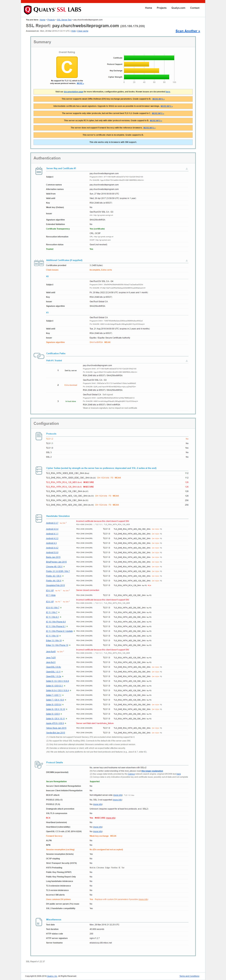
Task: Open the YandexBot Jan 2015 client link
Action: pyautogui.click(x=56, y=733)
